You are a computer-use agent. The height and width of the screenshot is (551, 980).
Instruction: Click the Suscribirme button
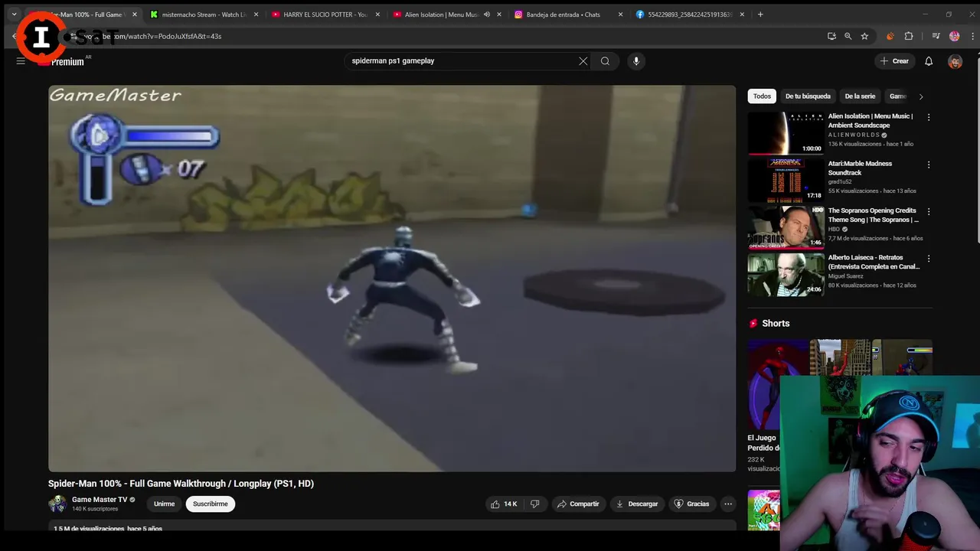coord(211,504)
